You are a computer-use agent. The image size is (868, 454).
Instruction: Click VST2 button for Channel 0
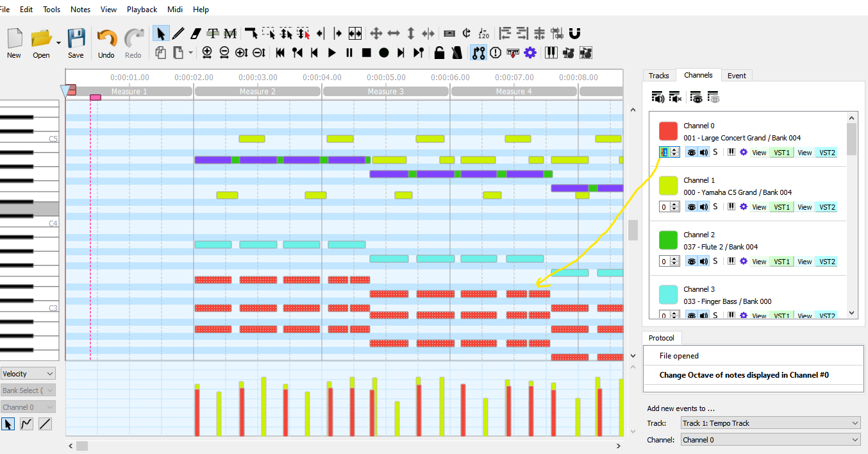826,153
